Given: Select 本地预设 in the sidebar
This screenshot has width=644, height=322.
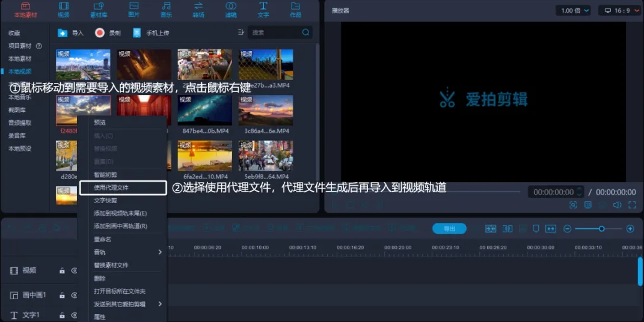Looking at the screenshot, I should (x=20, y=148).
